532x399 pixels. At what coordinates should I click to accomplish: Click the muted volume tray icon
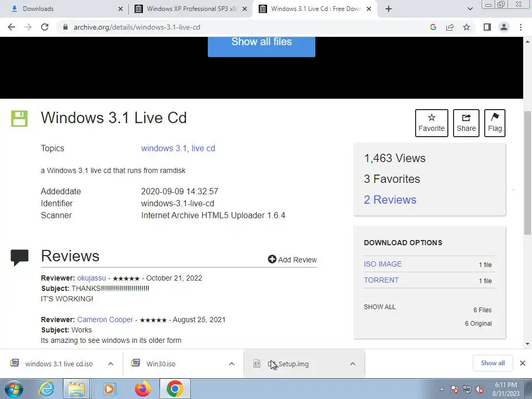tap(480, 389)
